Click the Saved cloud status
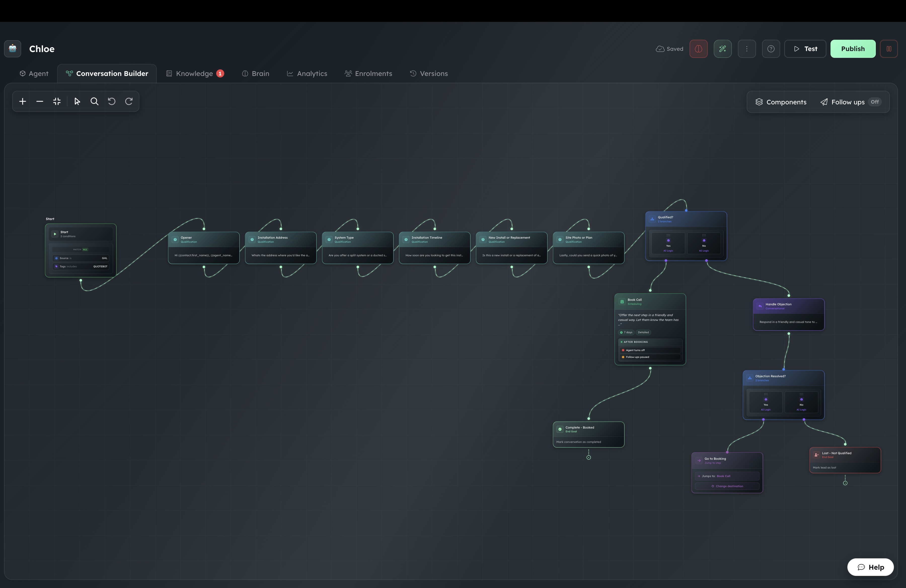This screenshot has height=588, width=906. [x=670, y=49]
